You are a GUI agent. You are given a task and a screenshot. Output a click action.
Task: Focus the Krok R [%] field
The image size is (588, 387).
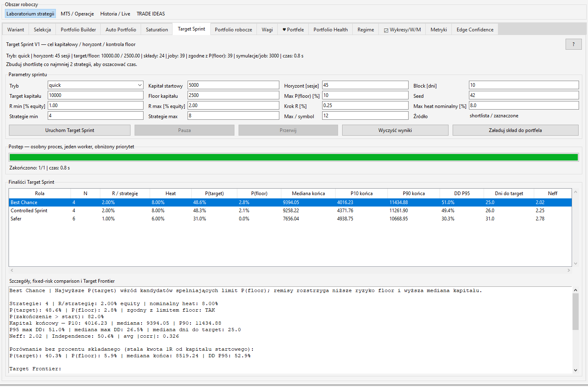tap(365, 106)
